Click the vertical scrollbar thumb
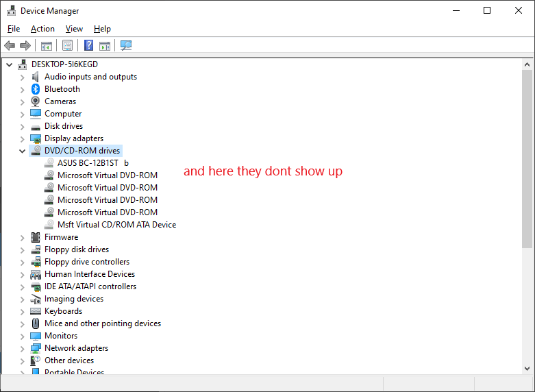 527,159
